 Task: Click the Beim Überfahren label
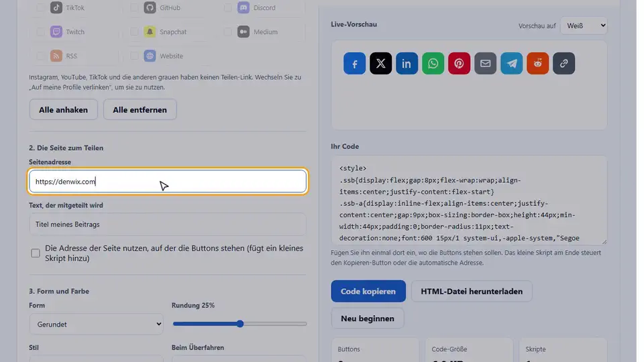pos(197,348)
